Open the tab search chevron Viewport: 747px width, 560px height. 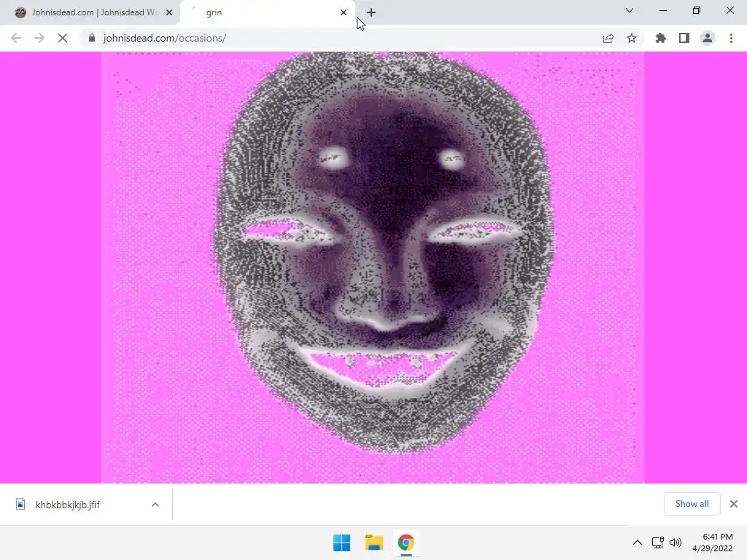(630, 10)
